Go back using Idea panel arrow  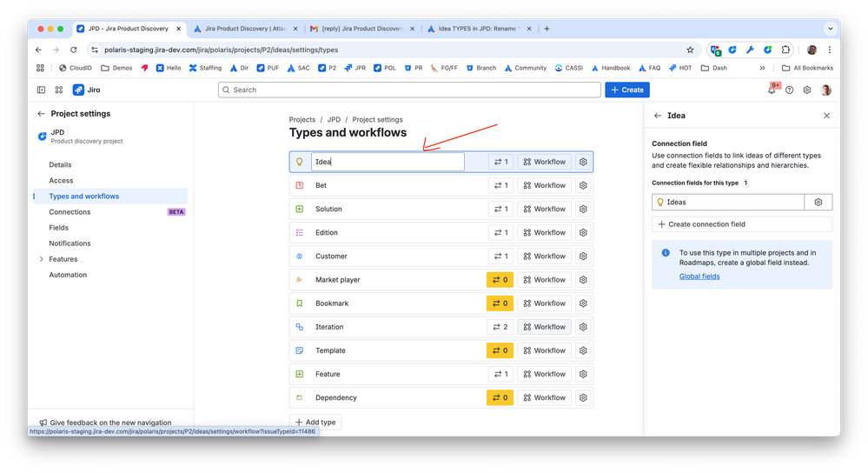coord(658,116)
